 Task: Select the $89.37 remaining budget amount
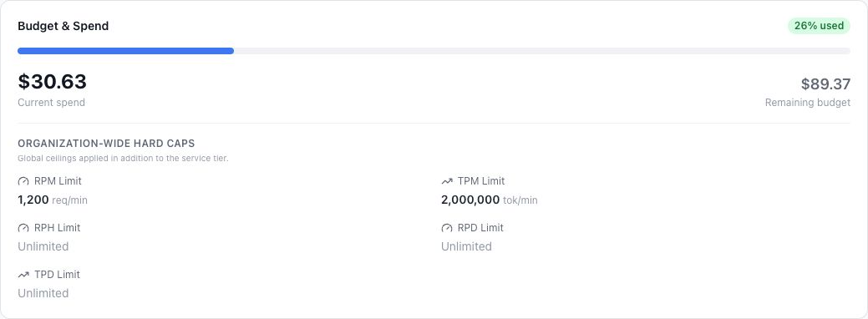825,84
